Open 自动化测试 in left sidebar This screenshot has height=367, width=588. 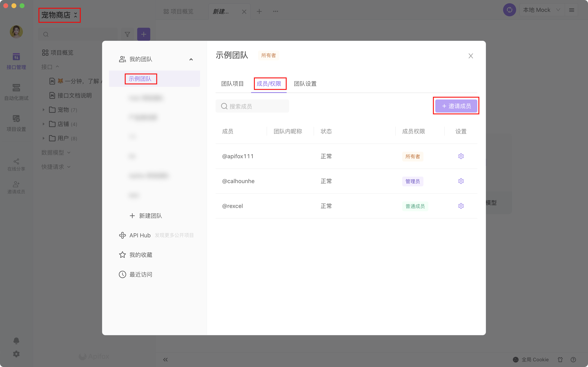(16, 92)
